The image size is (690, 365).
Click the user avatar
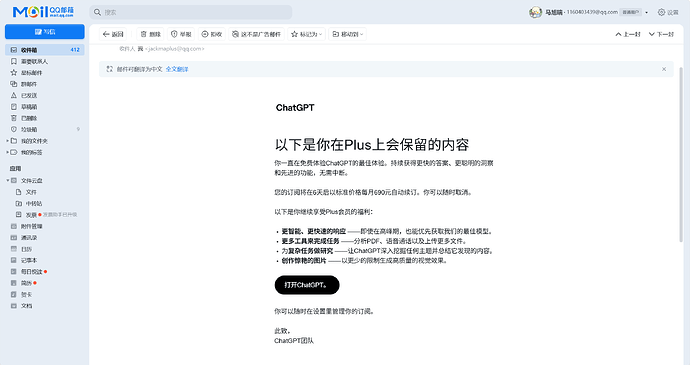[x=535, y=12]
